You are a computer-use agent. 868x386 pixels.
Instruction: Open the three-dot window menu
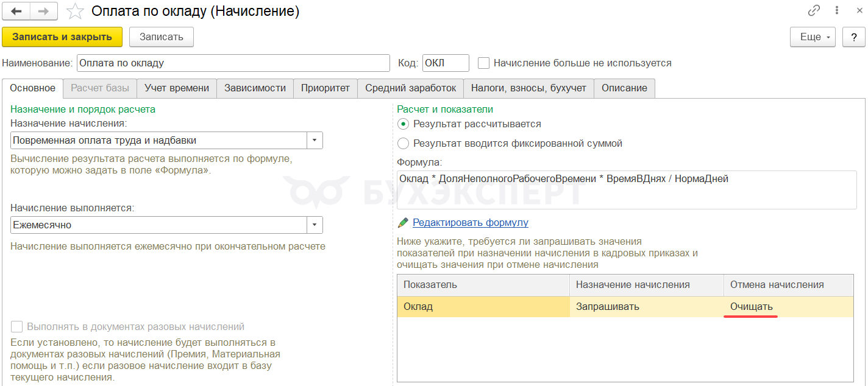[x=838, y=10]
